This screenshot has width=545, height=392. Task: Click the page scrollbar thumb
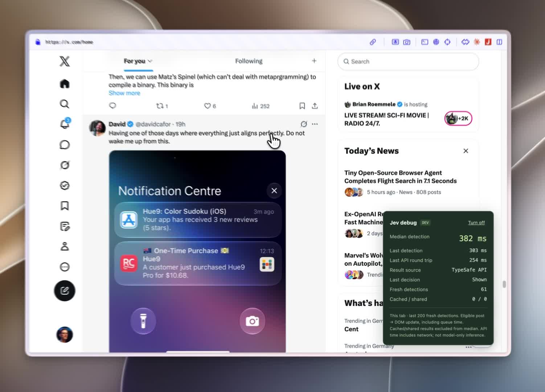[504, 284]
